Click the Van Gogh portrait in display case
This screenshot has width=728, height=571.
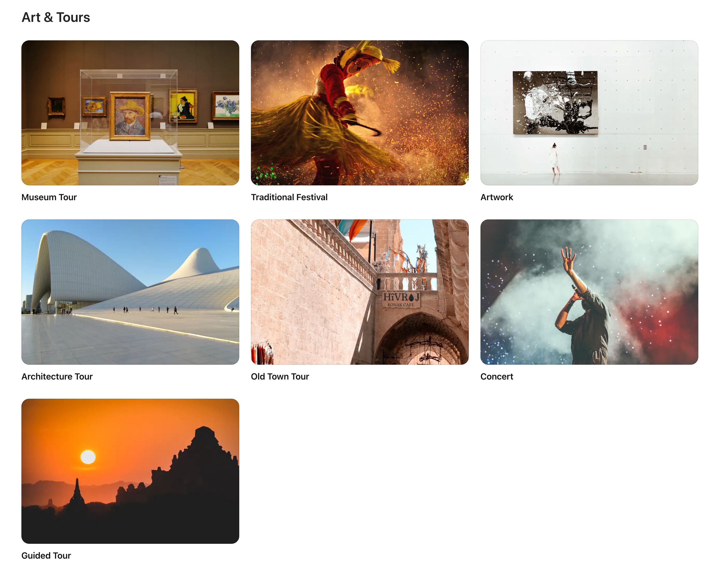[130, 116]
